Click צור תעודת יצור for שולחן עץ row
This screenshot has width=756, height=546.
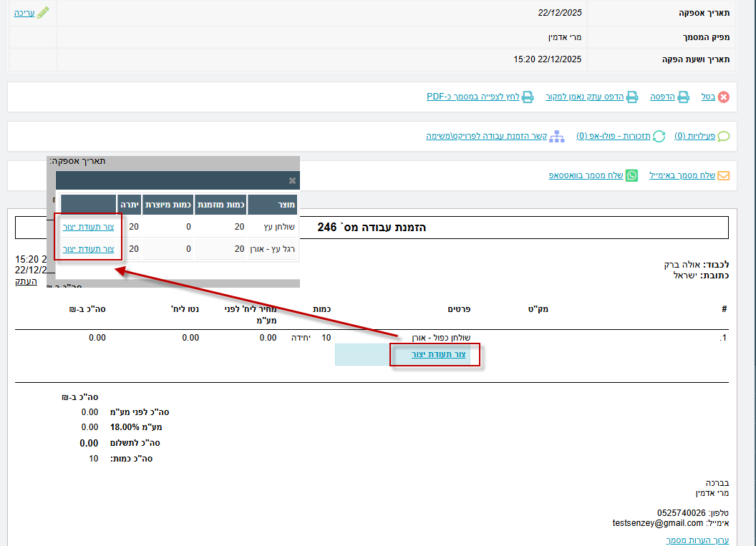tap(88, 228)
